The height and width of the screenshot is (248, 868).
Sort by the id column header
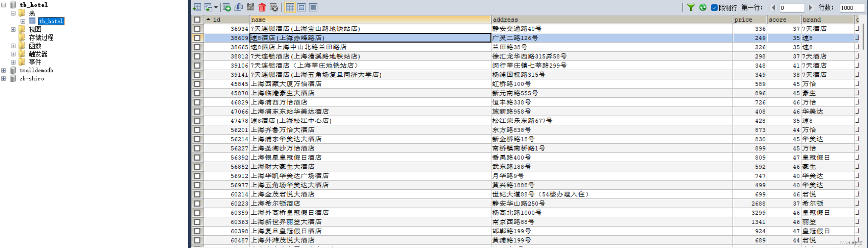coord(227,19)
